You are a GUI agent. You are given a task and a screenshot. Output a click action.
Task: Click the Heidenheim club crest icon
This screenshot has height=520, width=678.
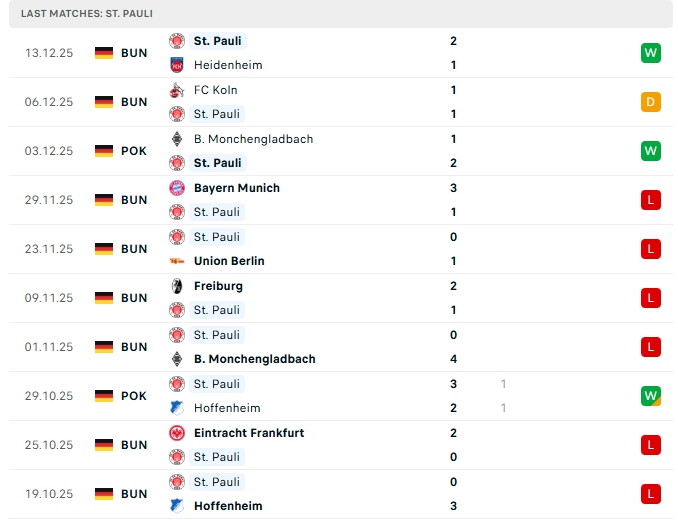point(177,65)
